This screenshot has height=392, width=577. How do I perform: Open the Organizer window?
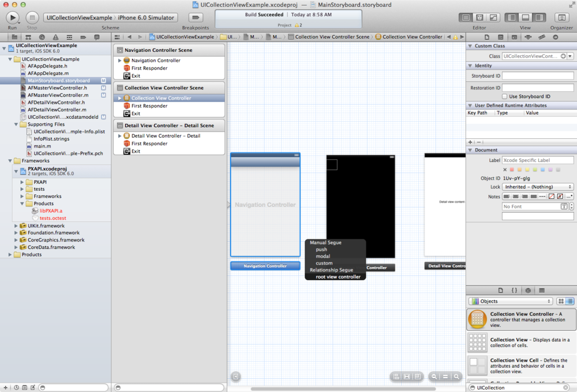[x=561, y=18]
